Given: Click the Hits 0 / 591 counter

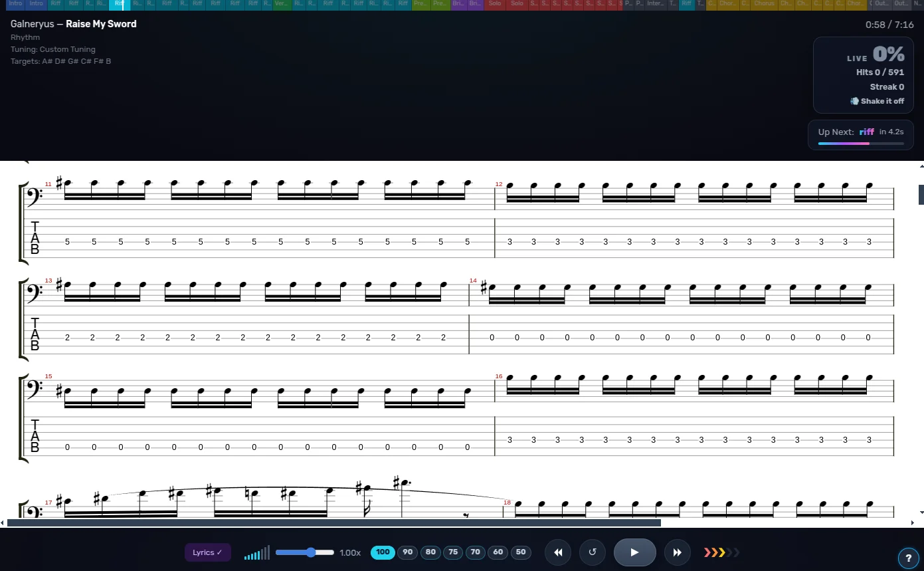Looking at the screenshot, I should 880,72.
